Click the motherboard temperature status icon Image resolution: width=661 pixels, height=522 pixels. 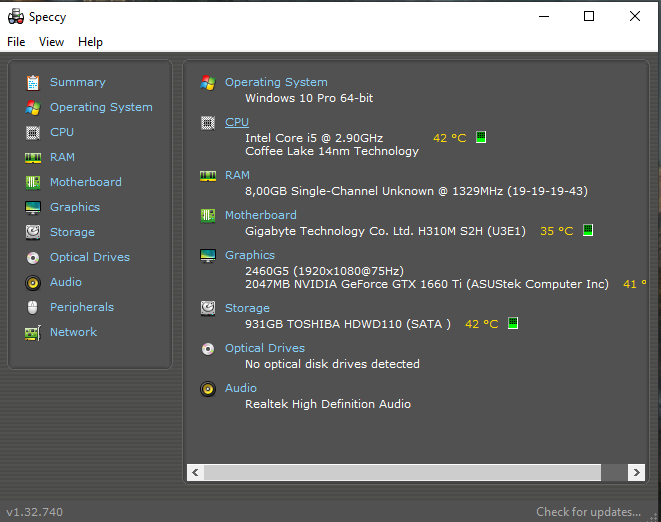[588, 230]
